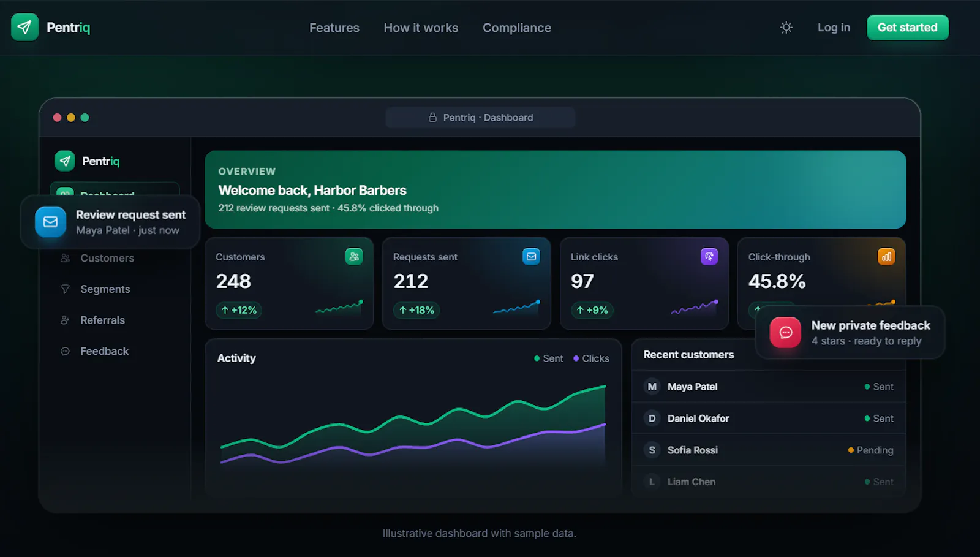Viewport: 980px width, 557px height.
Task: Click the green window dot in dashboard mockup
Action: tap(85, 118)
